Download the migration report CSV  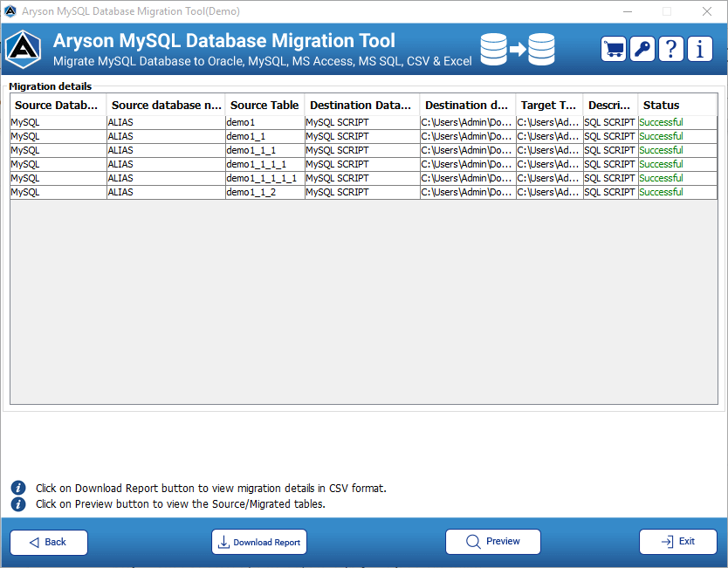[x=259, y=542]
